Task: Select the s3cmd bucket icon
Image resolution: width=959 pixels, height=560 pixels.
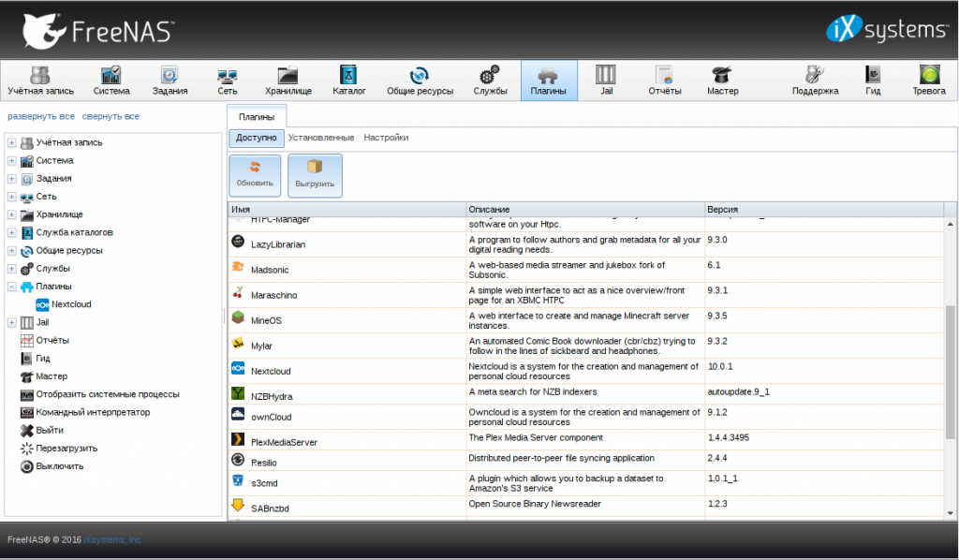Action: (238, 480)
